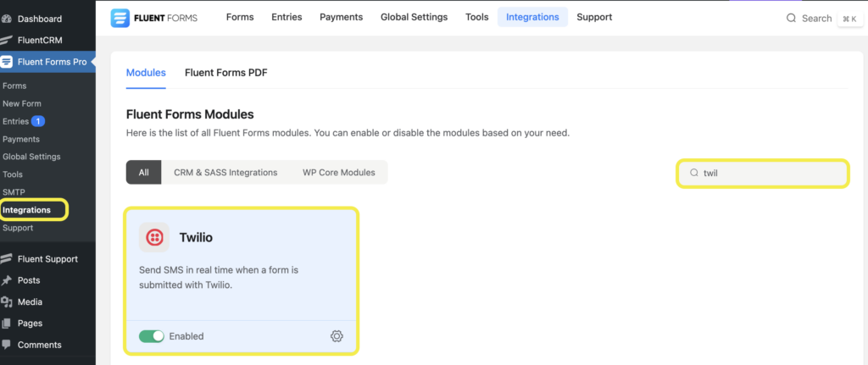Image resolution: width=868 pixels, height=365 pixels.
Task: Click the magnifier icon in module search
Action: [x=693, y=173]
